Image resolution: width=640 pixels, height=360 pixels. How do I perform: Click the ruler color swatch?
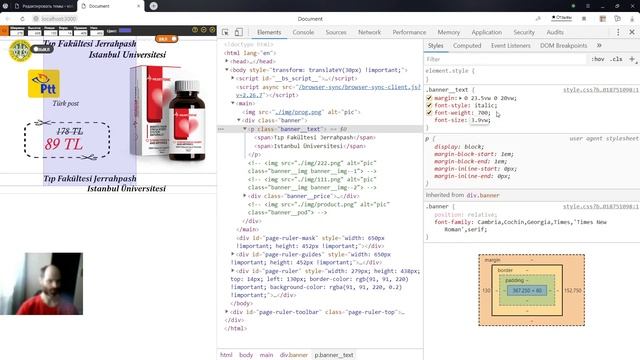click(x=125, y=30)
